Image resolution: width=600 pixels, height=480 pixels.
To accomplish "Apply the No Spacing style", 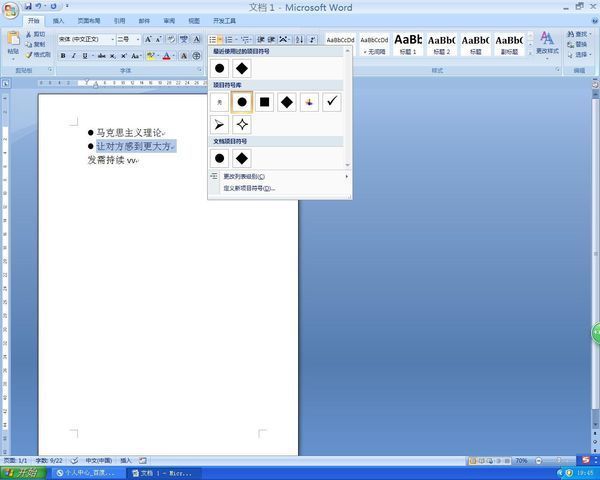I will point(374,44).
